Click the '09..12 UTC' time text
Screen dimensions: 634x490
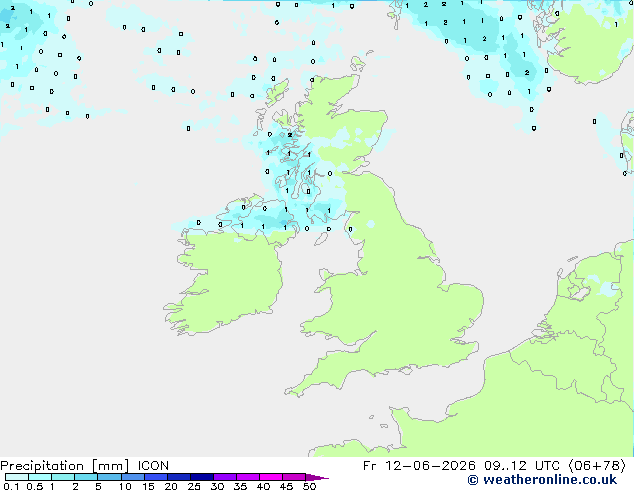coord(522,466)
